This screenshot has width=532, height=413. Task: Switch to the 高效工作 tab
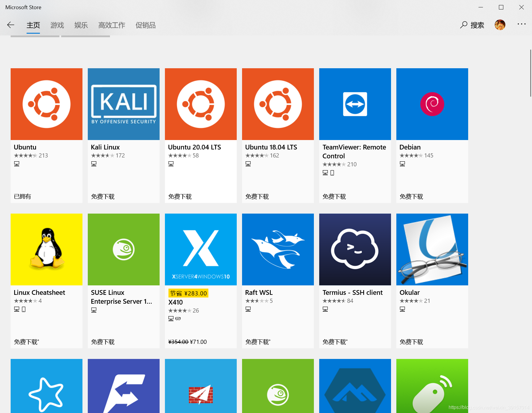point(112,25)
